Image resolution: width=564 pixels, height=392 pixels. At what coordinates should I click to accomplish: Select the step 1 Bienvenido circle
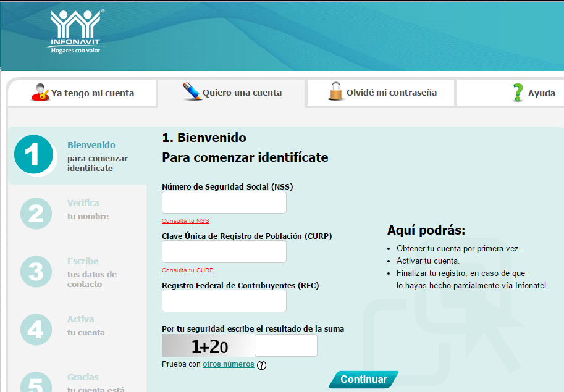point(35,154)
